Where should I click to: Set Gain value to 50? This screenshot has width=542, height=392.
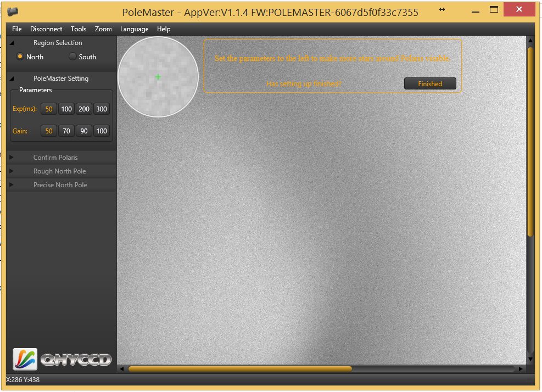pos(49,131)
